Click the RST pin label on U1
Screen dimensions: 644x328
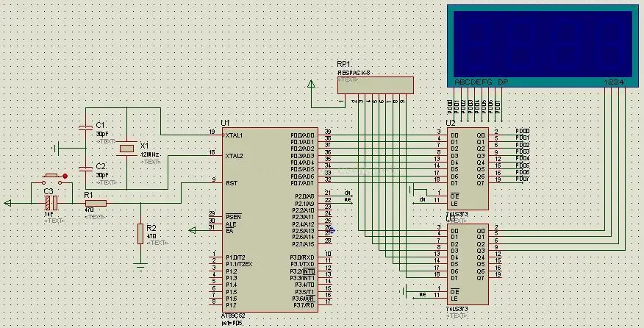231,183
